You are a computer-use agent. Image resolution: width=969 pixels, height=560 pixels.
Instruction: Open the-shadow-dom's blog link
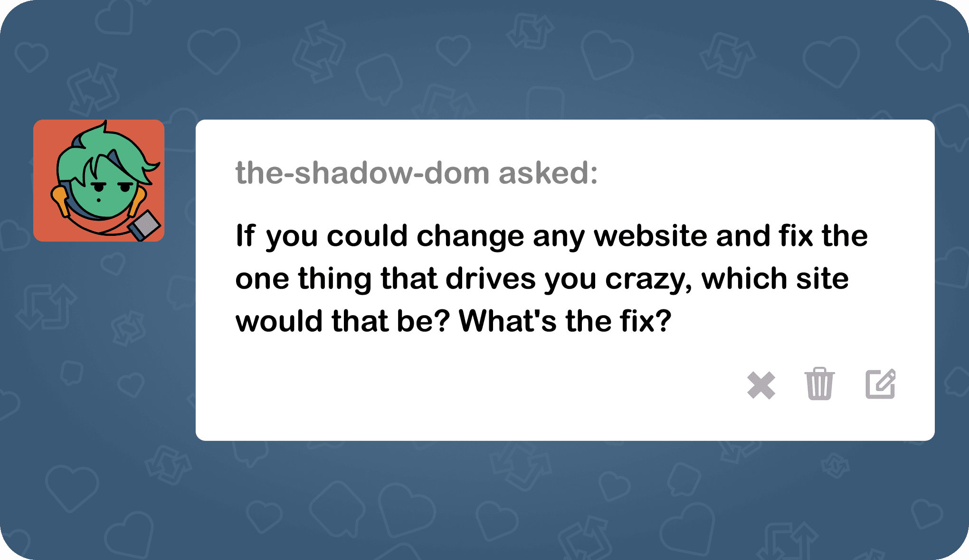click(361, 174)
